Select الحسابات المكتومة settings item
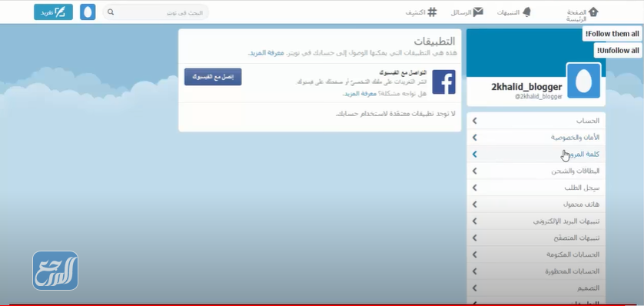Screen dimensions: 644x306 tap(536, 254)
